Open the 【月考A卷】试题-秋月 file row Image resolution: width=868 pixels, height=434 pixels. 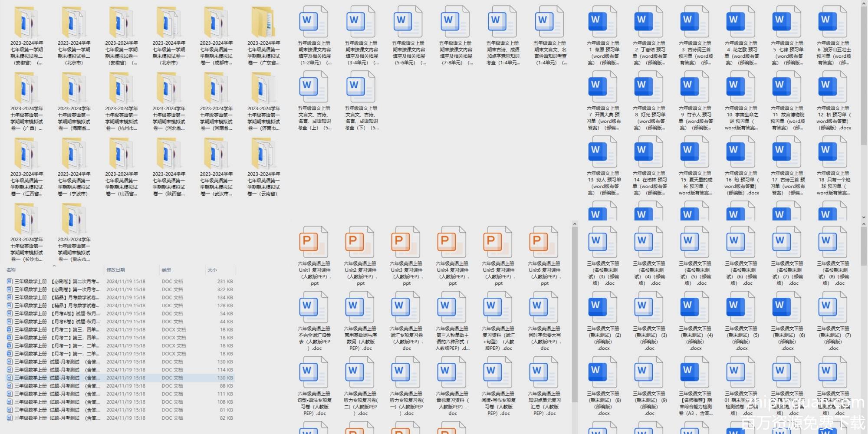click(x=120, y=313)
